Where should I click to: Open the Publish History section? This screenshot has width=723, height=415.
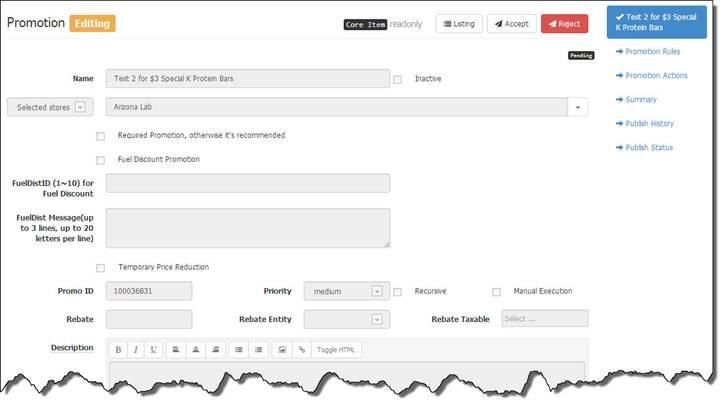point(649,124)
